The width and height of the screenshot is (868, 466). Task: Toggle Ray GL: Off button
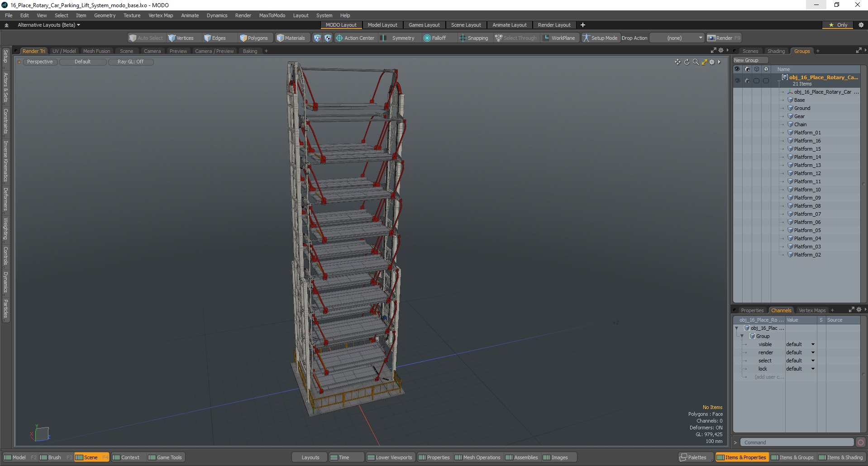pos(130,62)
